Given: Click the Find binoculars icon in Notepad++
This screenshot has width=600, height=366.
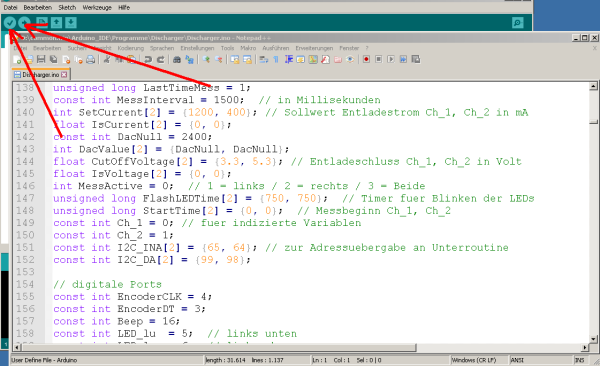Looking at the screenshot, I should point(177,59).
